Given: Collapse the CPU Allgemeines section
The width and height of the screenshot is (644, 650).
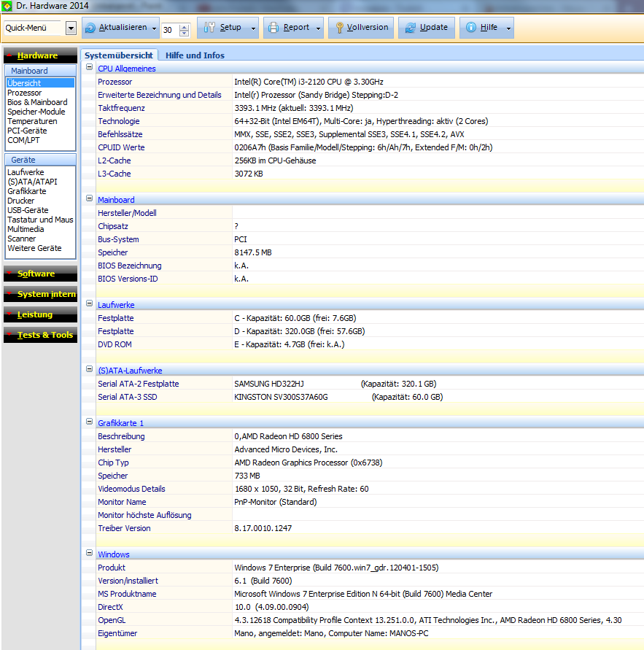Looking at the screenshot, I should pyautogui.click(x=89, y=66).
